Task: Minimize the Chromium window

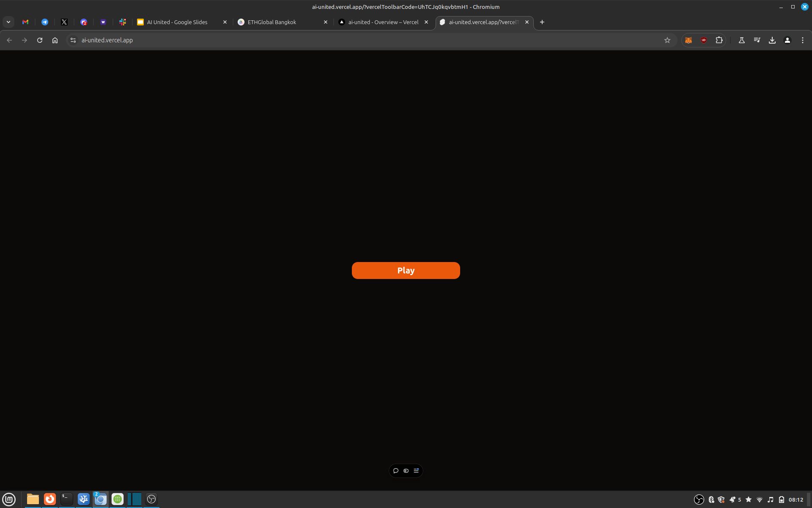Action: tap(781, 7)
